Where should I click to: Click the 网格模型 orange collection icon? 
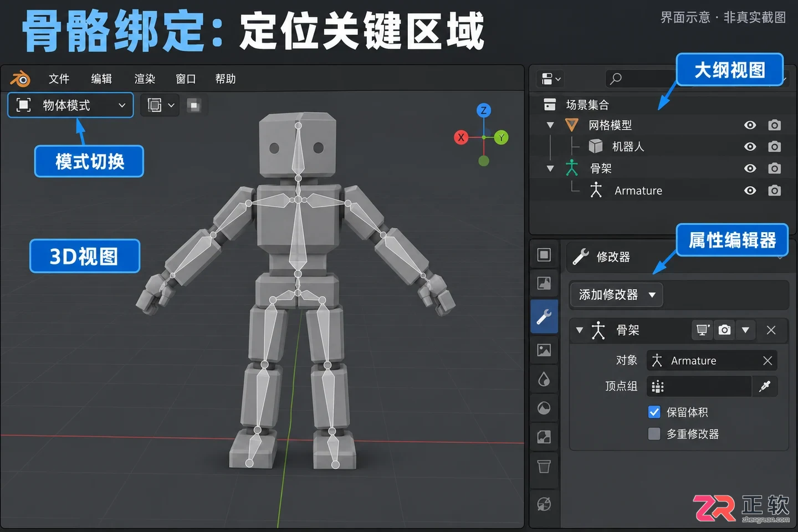coord(572,125)
